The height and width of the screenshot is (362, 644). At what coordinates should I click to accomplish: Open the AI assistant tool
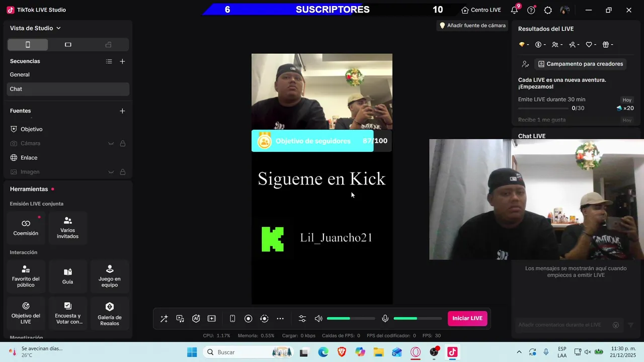click(196, 319)
